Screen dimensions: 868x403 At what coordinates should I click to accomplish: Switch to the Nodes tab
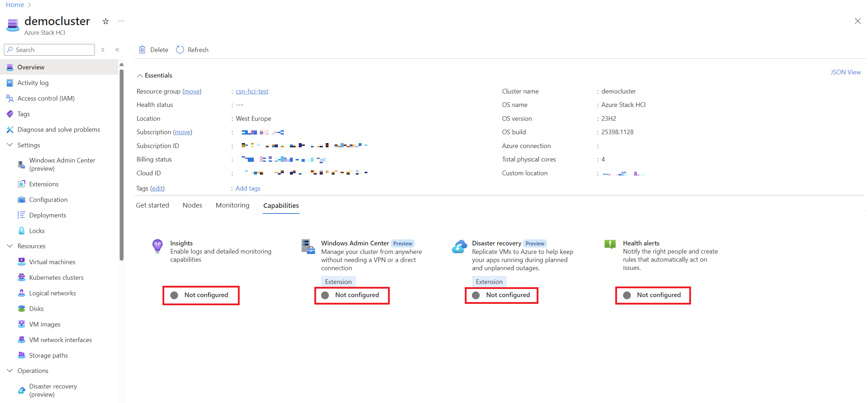192,205
